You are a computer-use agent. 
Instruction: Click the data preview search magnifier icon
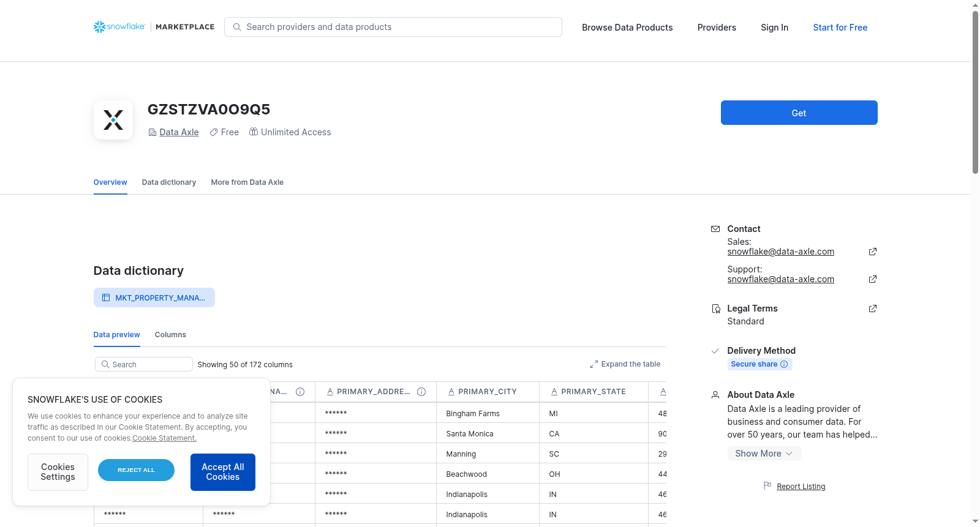105,364
